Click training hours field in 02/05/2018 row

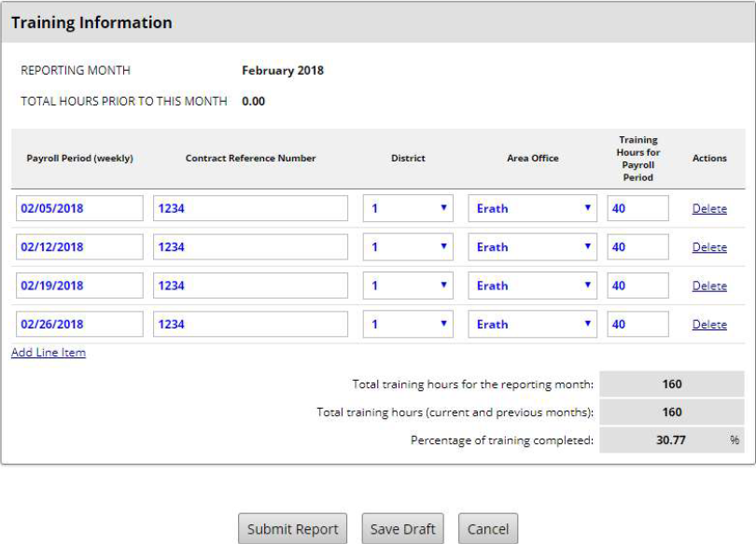(637, 208)
